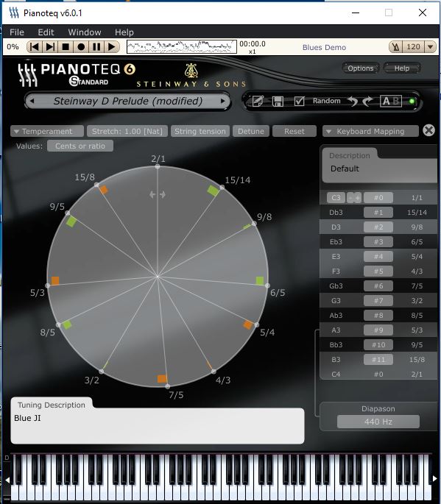Select the 7/5 node on tuning circle

click(x=168, y=386)
